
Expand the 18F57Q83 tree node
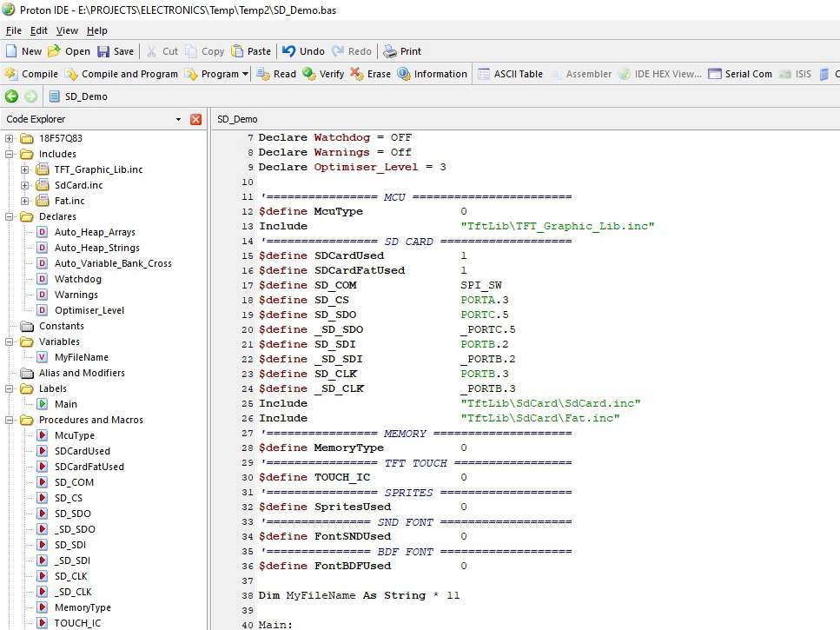(9, 138)
